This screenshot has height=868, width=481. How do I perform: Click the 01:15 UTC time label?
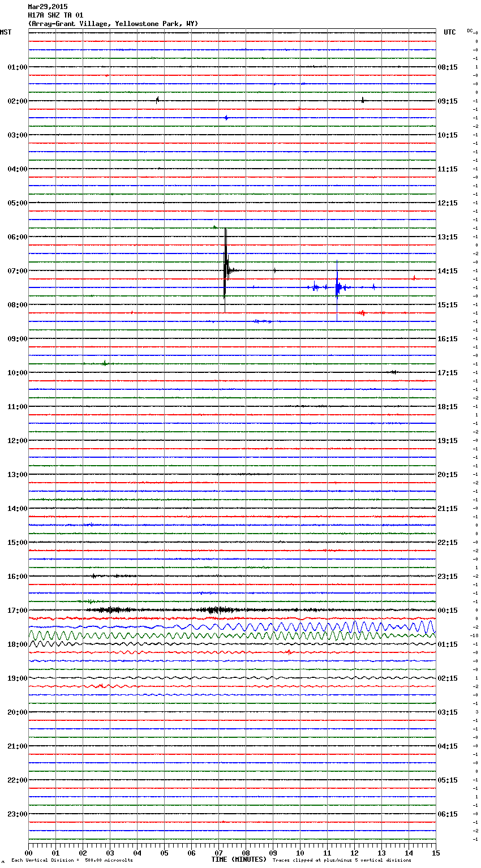tap(448, 644)
